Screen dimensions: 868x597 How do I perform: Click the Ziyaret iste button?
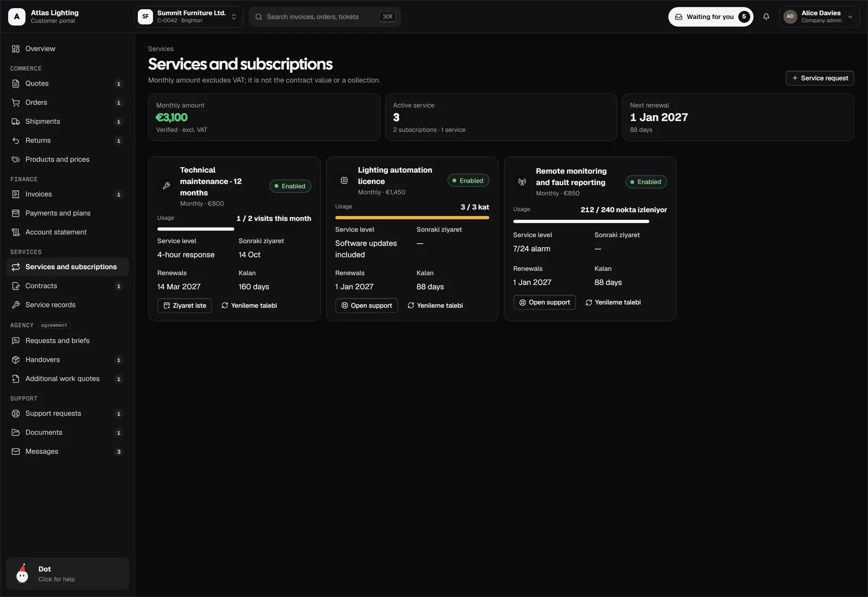click(184, 306)
